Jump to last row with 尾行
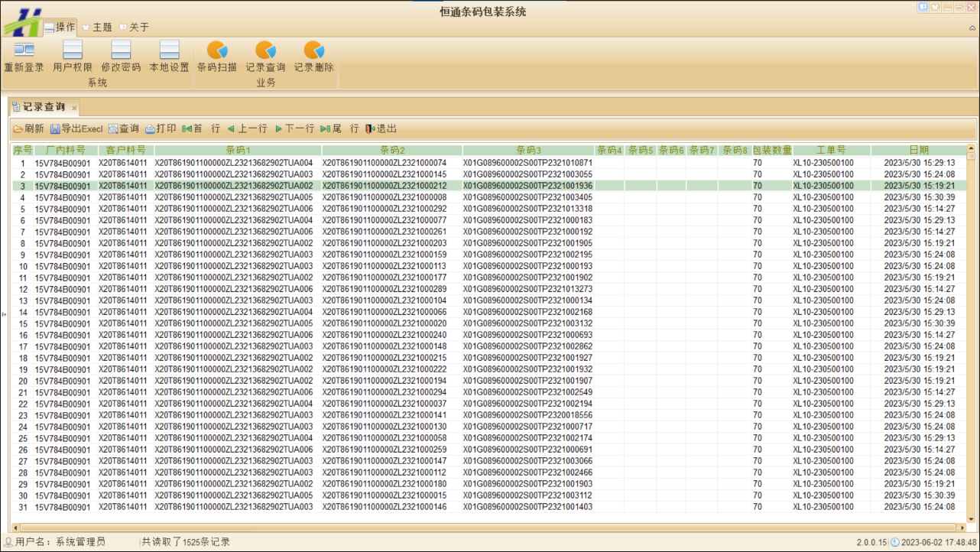 point(339,129)
